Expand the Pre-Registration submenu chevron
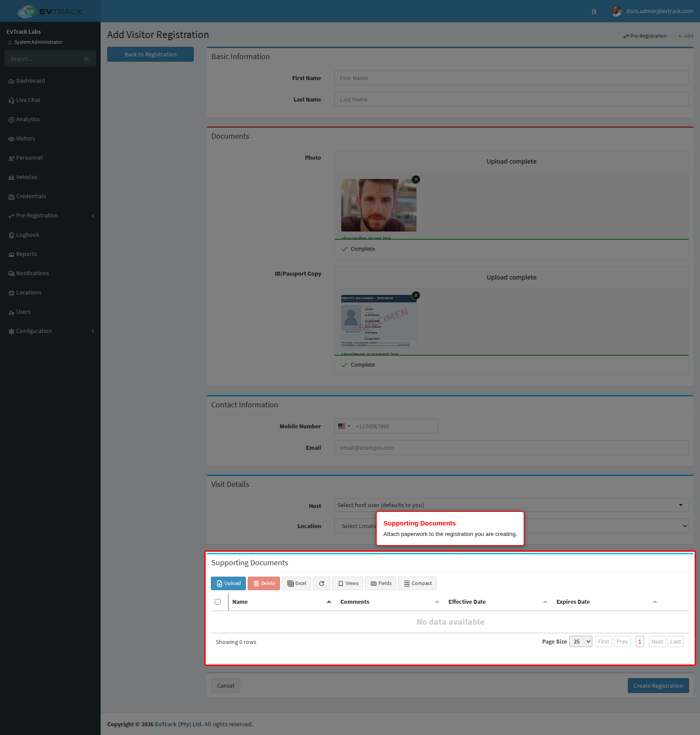This screenshot has height=735, width=700. [93, 216]
